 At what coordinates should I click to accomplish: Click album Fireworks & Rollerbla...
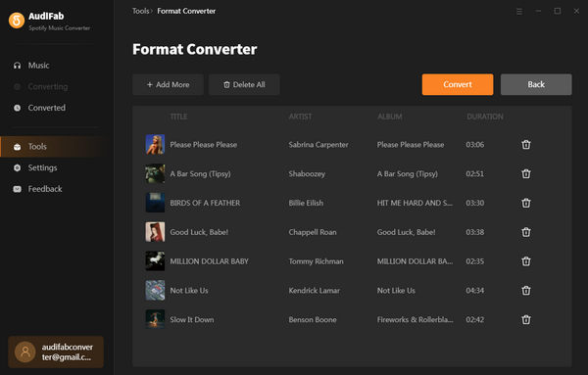coord(416,319)
